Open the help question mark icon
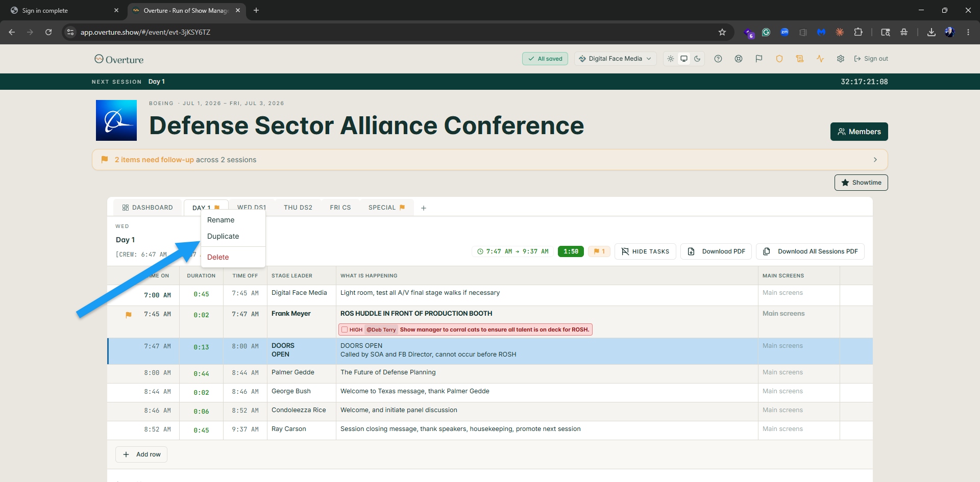980x482 pixels. pos(718,59)
